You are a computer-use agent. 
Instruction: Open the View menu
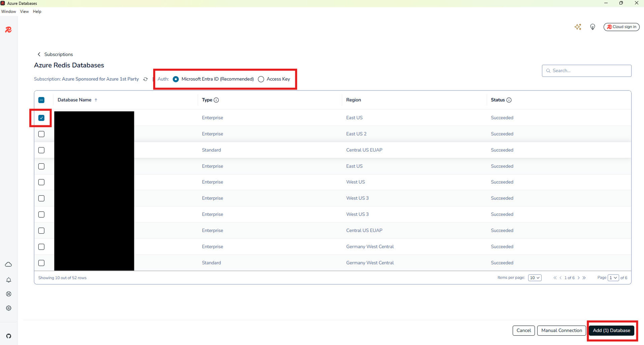tap(24, 12)
